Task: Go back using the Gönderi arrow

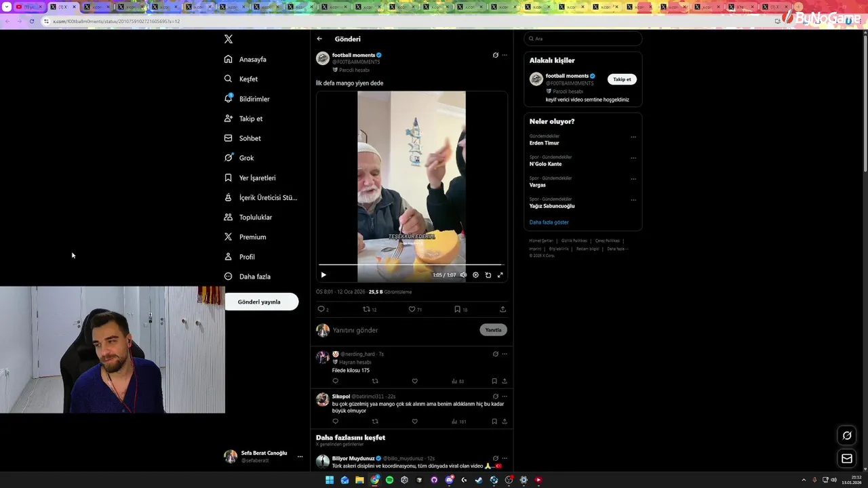Action: tap(319, 39)
